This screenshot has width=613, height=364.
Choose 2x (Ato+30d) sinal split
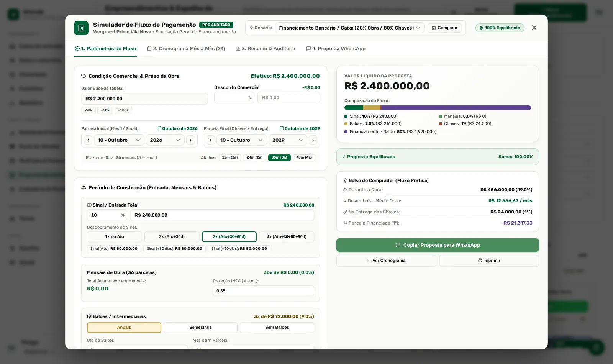(x=172, y=237)
